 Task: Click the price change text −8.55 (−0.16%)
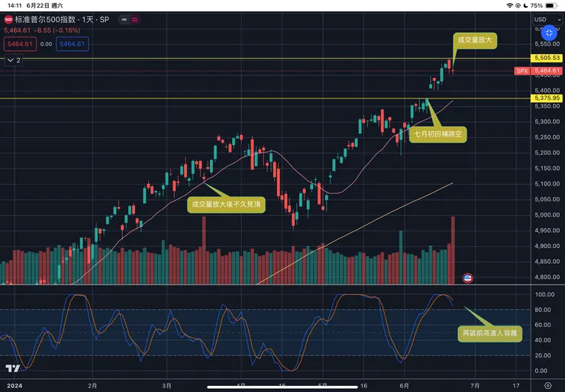pyautogui.click(x=56, y=31)
